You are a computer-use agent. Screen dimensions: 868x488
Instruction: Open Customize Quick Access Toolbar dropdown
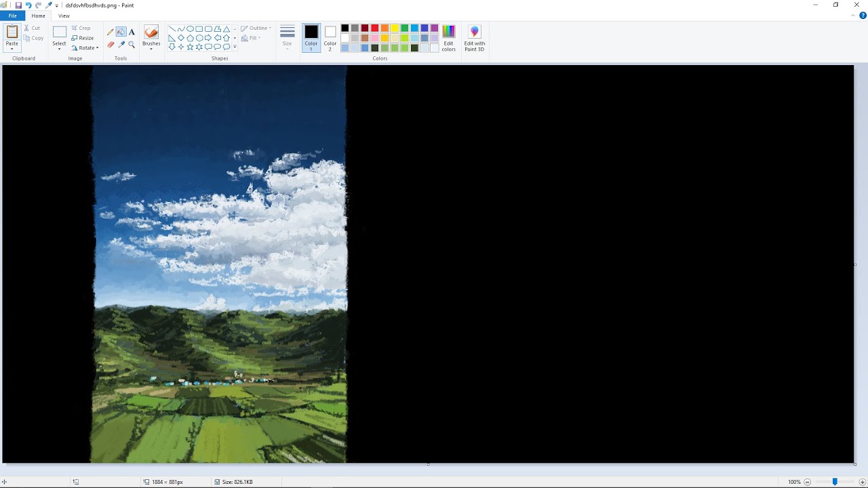[57, 5]
